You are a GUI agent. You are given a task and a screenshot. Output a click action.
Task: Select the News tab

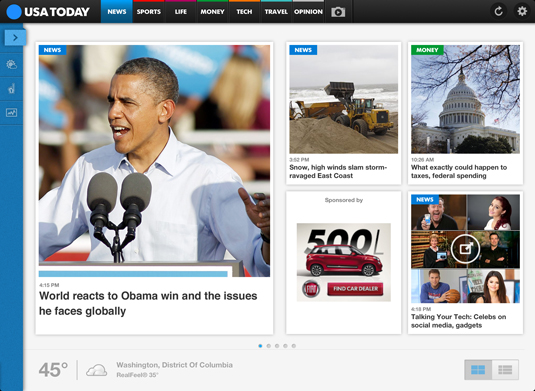(117, 12)
